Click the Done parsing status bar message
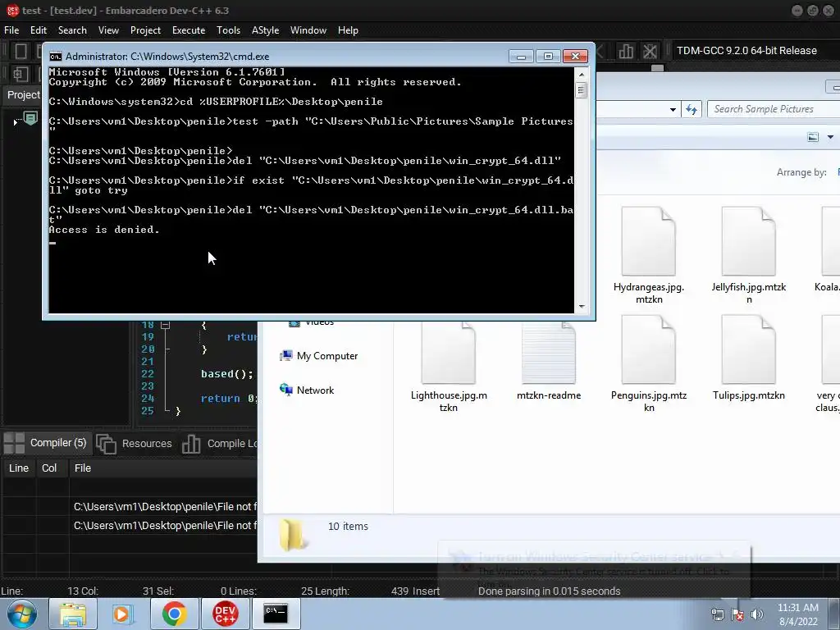This screenshot has height=630, width=840. click(549, 591)
